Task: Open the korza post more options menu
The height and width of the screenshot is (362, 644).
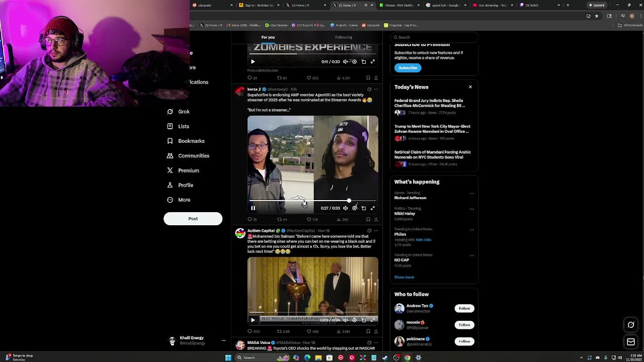Action: pyautogui.click(x=376, y=89)
